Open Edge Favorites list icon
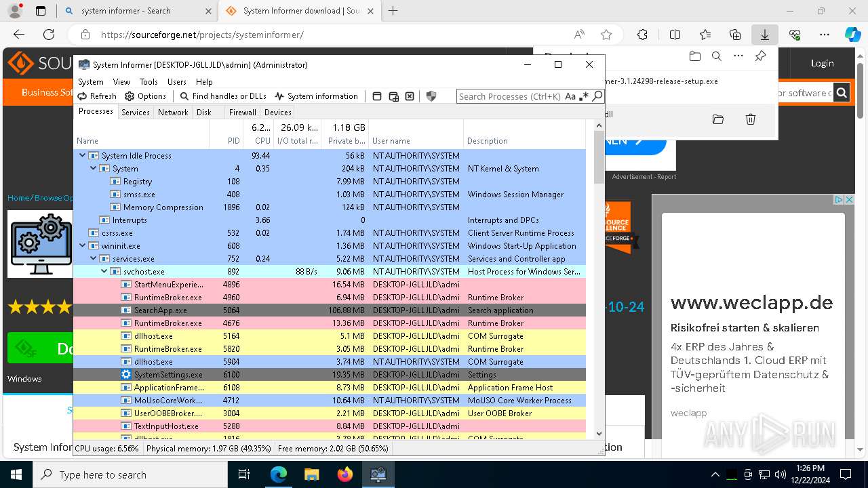 pos(705,35)
